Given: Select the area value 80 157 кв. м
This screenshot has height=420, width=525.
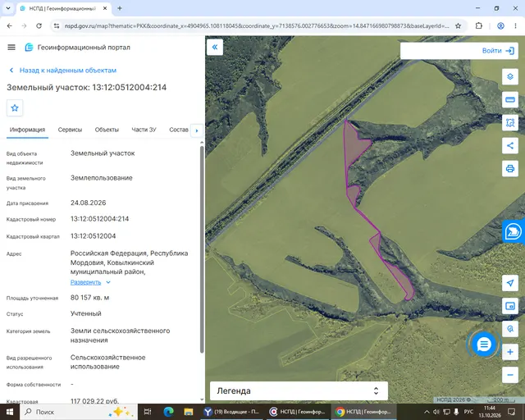Looking at the screenshot, I should tap(89, 298).
